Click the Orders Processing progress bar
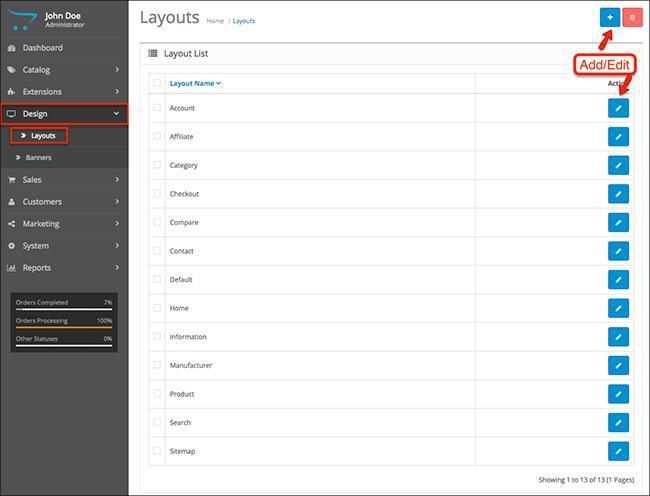 (64, 326)
